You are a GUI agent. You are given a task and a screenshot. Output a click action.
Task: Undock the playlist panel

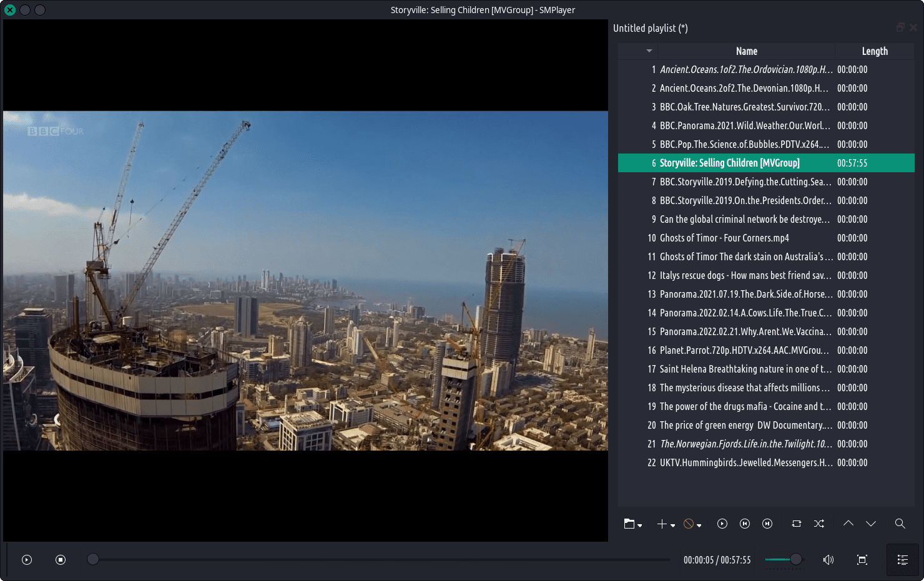900,27
